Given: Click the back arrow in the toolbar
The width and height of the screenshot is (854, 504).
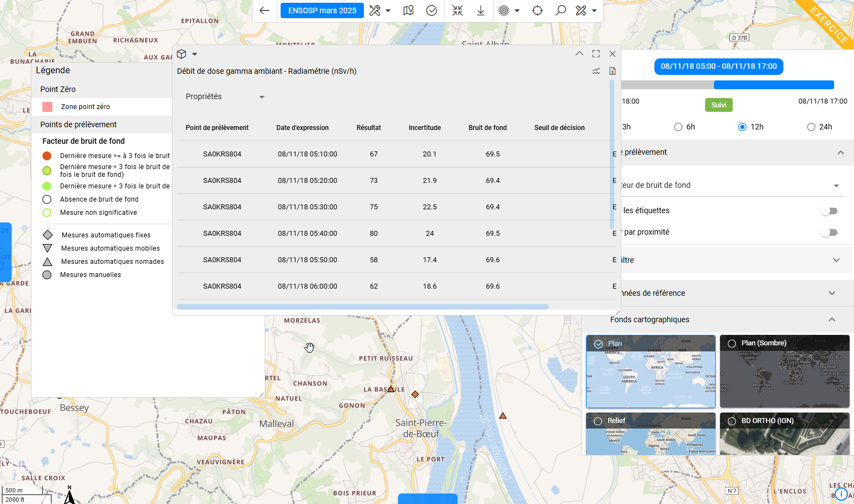Looking at the screenshot, I should click(x=265, y=10).
